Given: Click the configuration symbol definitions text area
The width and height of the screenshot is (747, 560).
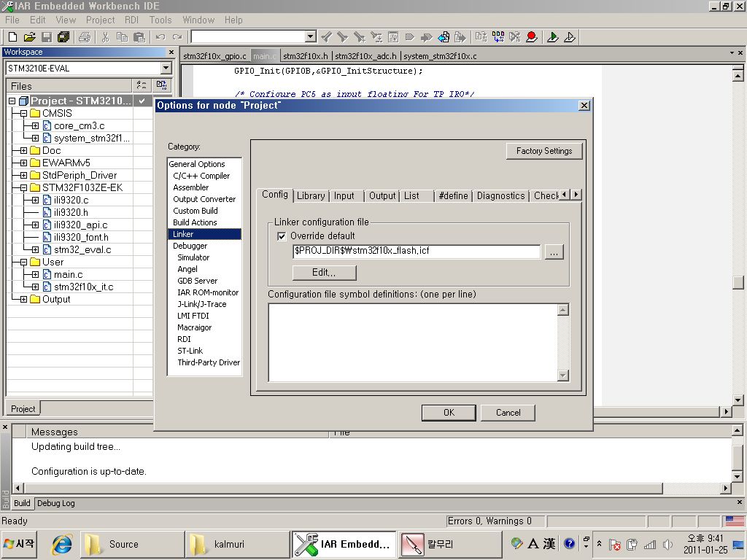Looking at the screenshot, I should (x=413, y=343).
